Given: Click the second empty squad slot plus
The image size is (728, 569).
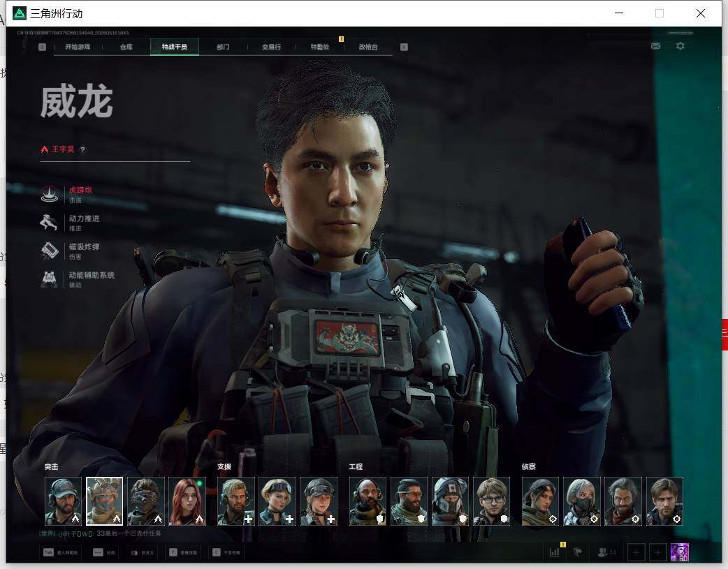Looking at the screenshot, I should pyautogui.click(x=658, y=552).
